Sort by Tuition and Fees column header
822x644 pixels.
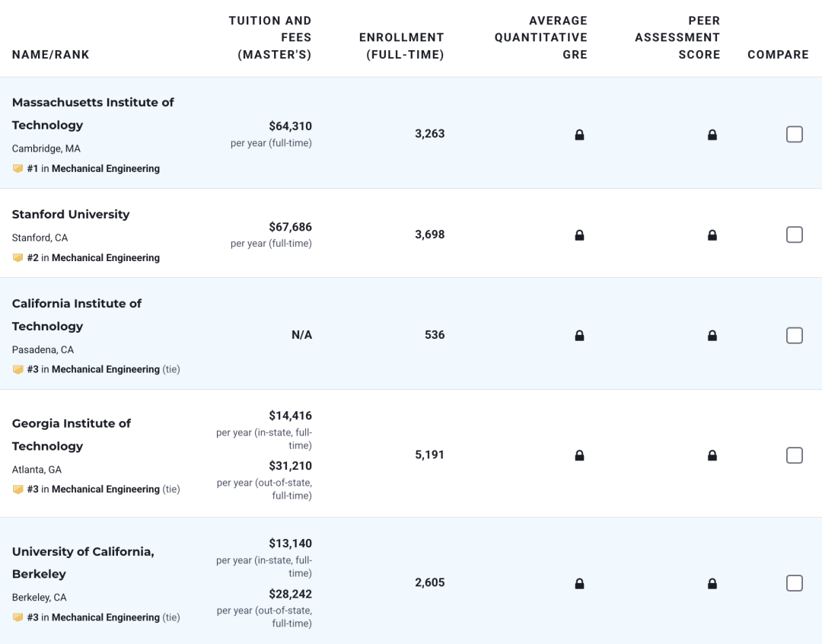tap(270, 38)
